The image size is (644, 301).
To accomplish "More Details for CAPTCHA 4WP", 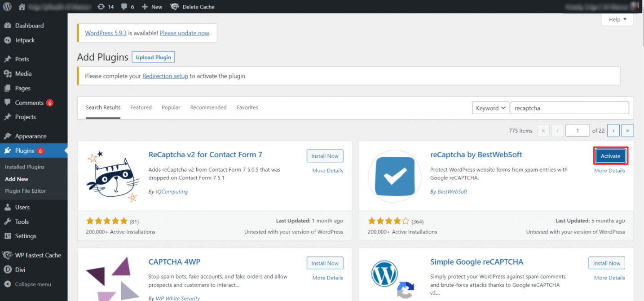I will point(328,278).
